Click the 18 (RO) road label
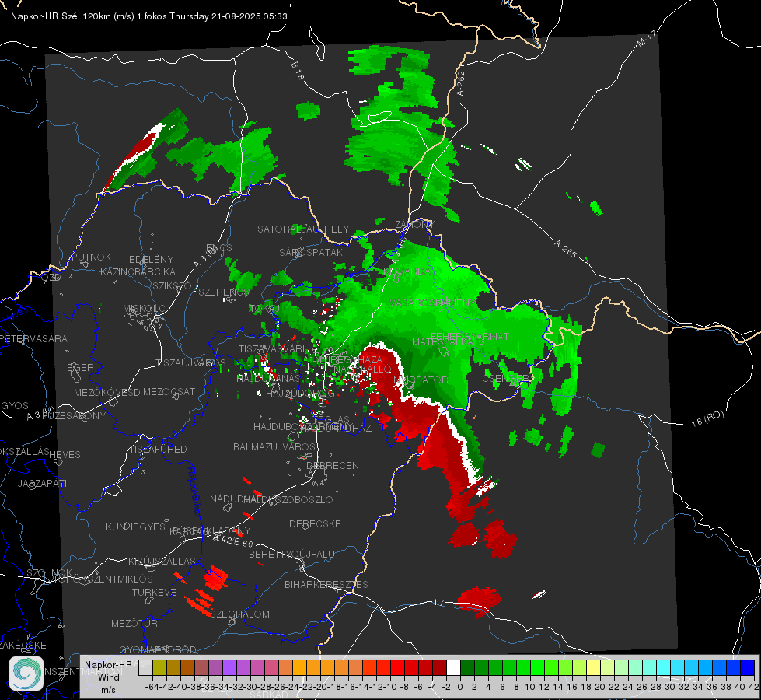Image resolution: width=761 pixels, height=700 pixels. tap(707, 418)
